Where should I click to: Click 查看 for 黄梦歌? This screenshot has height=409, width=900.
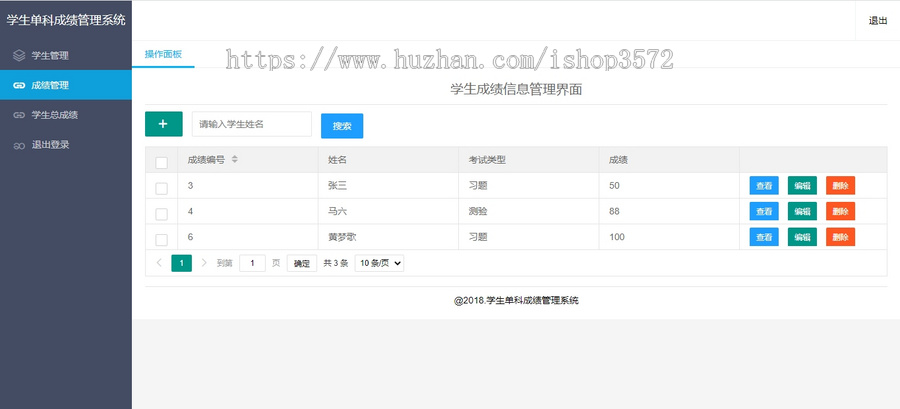[764, 237]
